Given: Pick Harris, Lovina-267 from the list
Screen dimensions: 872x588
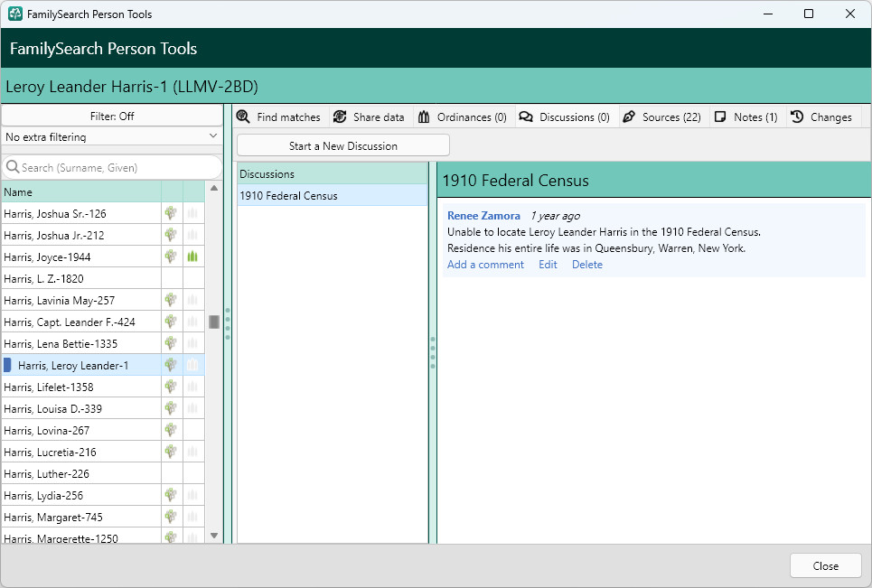Looking at the screenshot, I should (x=81, y=430).
